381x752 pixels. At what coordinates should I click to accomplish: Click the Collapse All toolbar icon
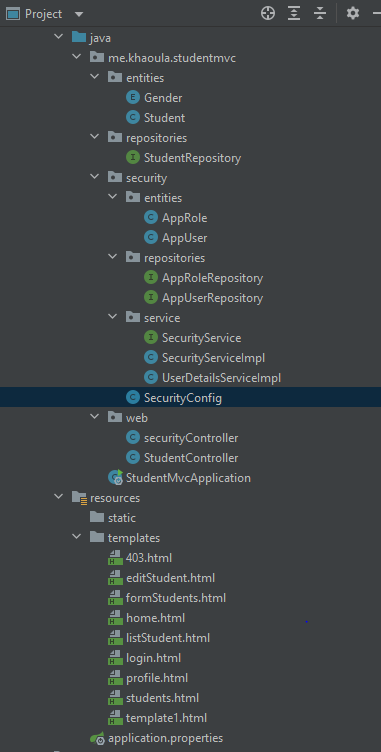(320, 13)
